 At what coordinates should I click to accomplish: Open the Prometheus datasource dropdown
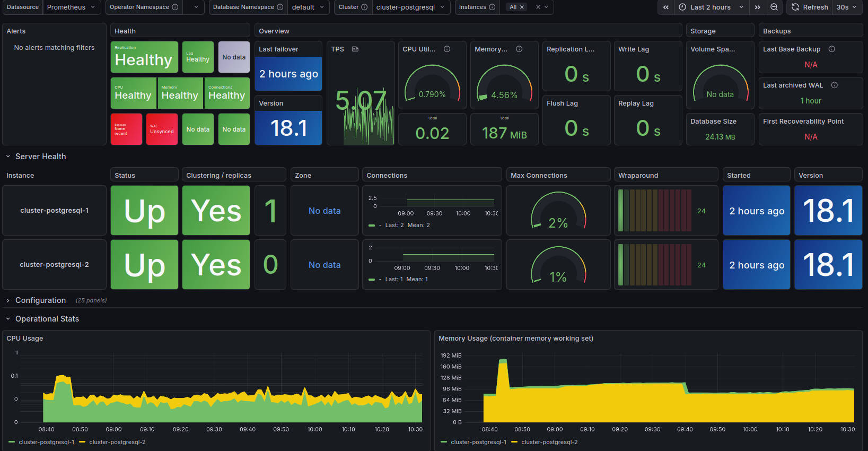click(71, 7)
